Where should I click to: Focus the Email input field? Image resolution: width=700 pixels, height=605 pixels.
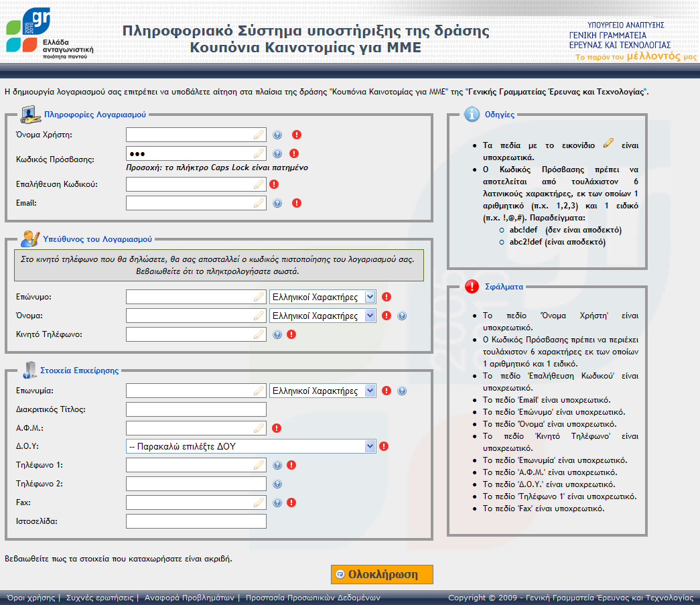pos(196,203)
